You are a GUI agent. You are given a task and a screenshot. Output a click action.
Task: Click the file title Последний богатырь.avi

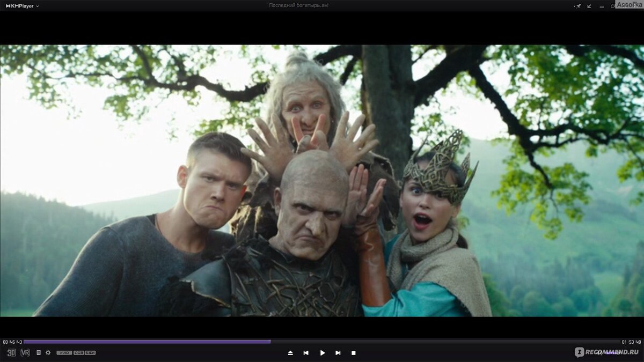(298, 5)
